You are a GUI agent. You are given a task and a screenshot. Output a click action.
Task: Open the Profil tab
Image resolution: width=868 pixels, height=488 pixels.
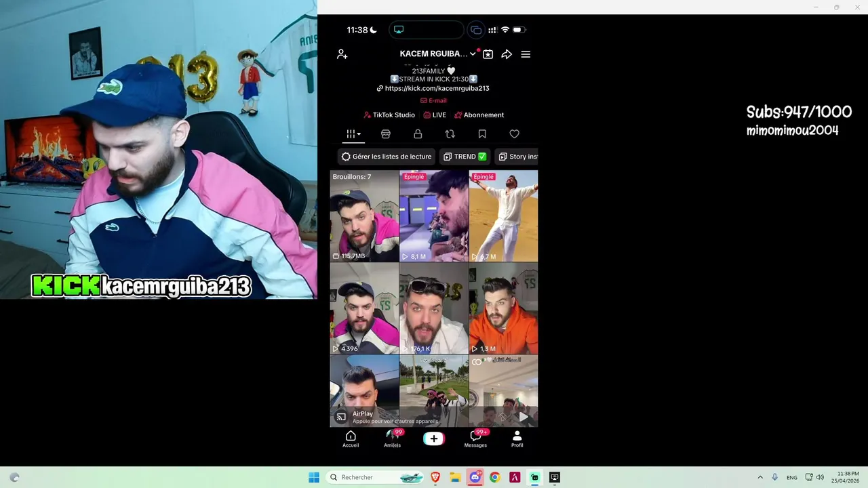(x=517, y=439)
